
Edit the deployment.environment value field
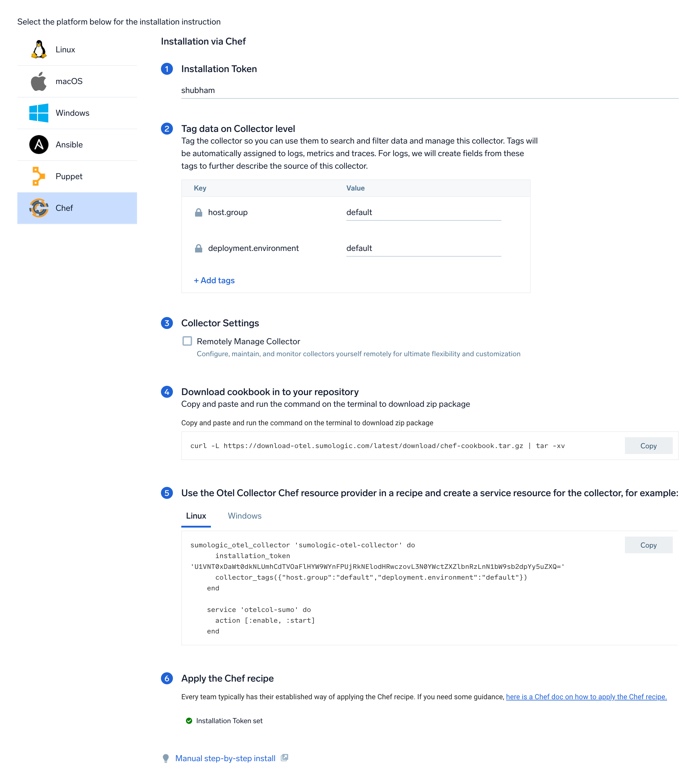[423, 249]
